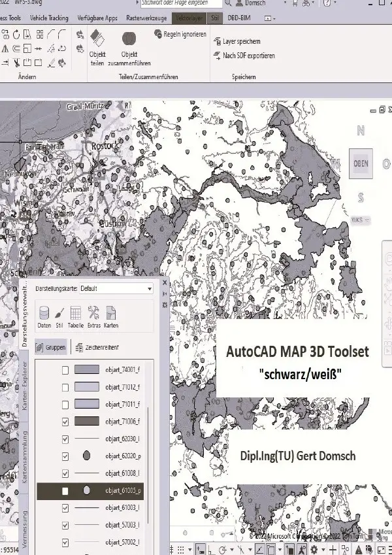This screenshot has width=392, height=555.
Task: Click the objart_71012_f fill color swatch
Action: 87,387
